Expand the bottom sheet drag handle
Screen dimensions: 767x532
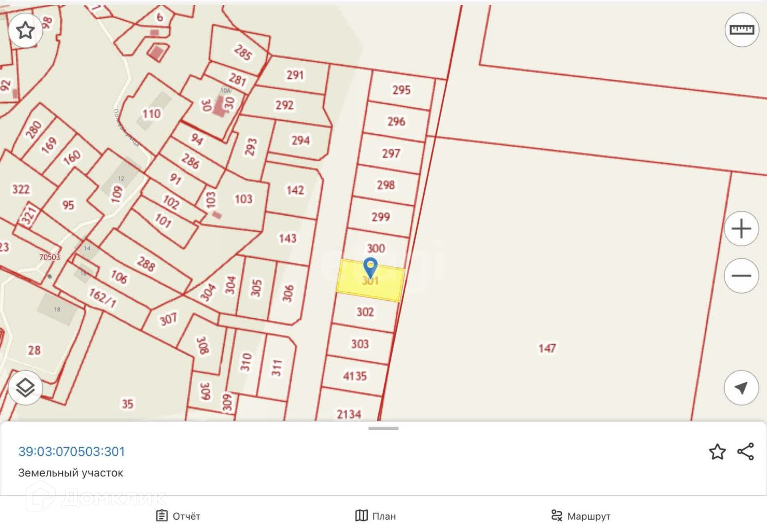383,429
